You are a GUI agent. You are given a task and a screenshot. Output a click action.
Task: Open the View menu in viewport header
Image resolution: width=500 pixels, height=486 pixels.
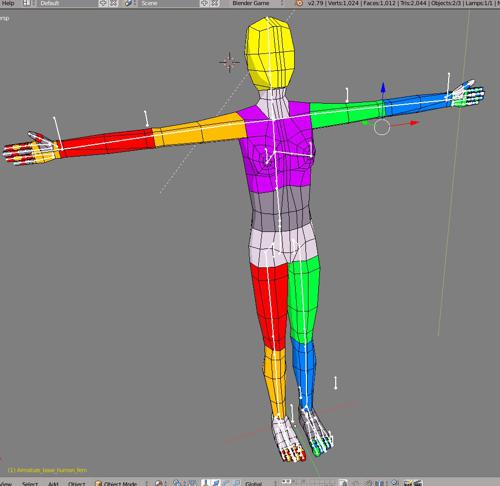[6, 483]
